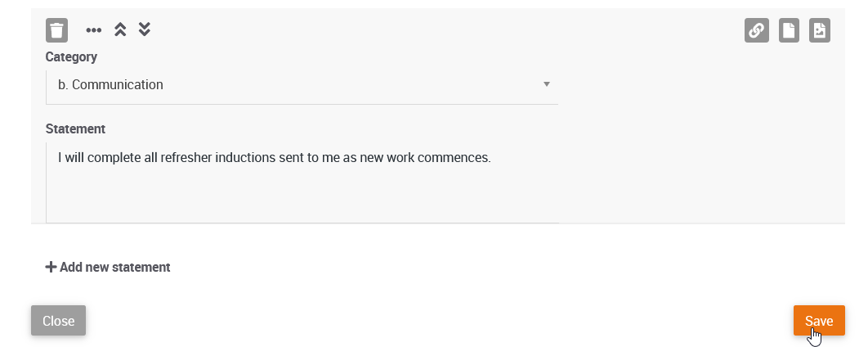Image resolution: width=868 pixels, height=347 pixels.
Task: Move the statement up with double chevron
Action: pyautogui.click(x=120, y=29)
